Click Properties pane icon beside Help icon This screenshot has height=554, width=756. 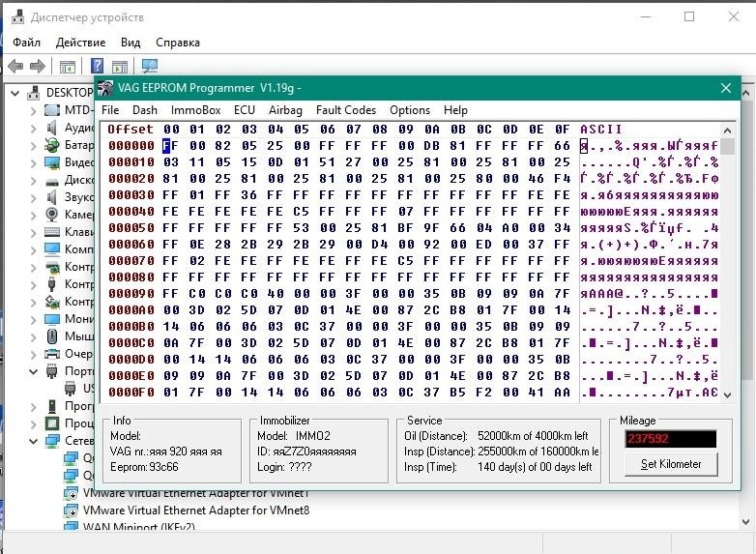coord(120,67)
